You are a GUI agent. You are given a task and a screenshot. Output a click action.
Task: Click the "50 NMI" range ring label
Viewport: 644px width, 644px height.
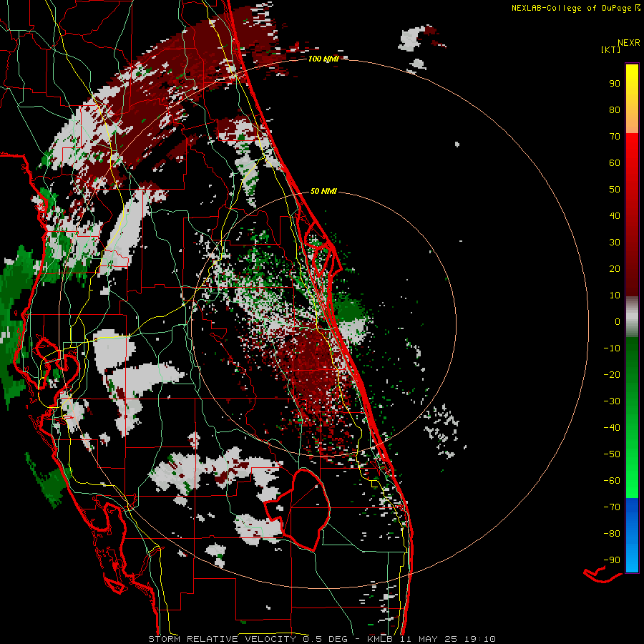tap(323, 191)
